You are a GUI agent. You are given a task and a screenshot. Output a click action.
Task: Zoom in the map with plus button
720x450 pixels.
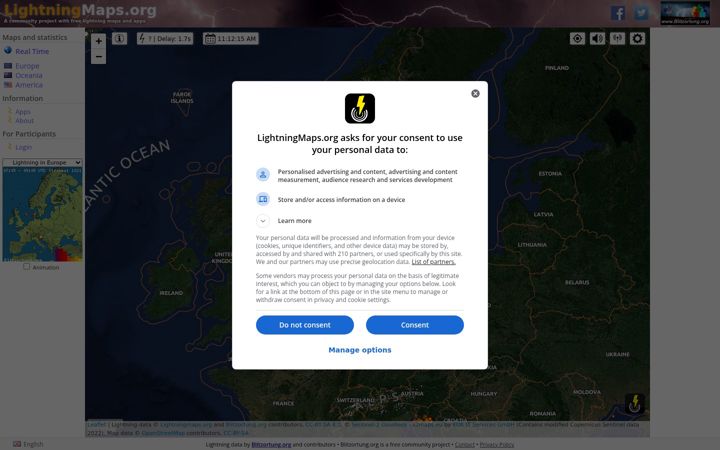point(98,41)
